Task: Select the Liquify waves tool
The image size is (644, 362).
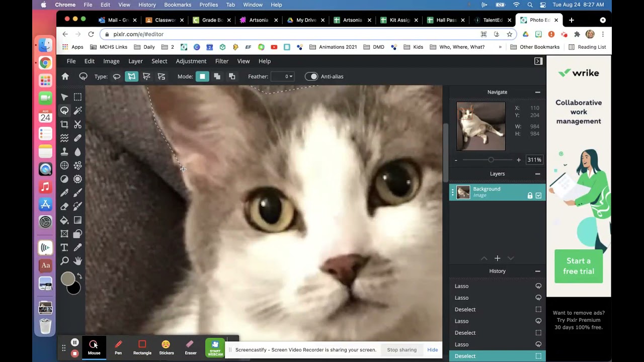Action: pyautogui.click(x=64, y=138)
